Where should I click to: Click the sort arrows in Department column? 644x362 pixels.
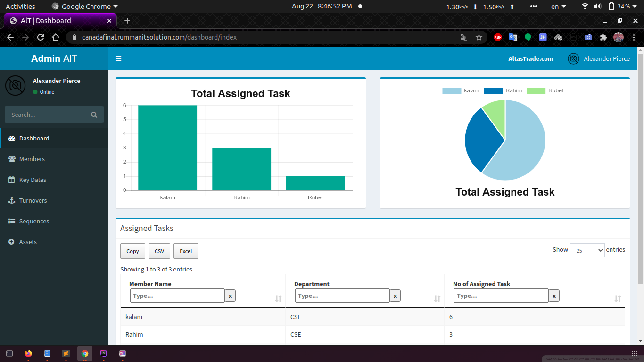click(x=437, y=298)
